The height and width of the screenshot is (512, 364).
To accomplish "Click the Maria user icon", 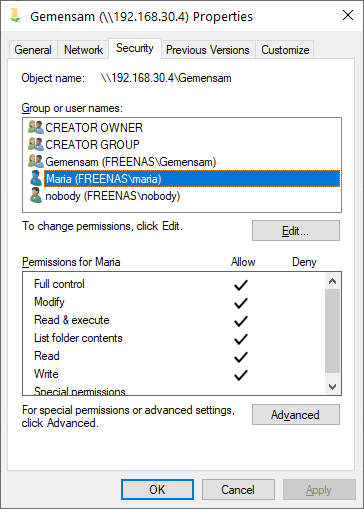I will click(x=36, y=178).
